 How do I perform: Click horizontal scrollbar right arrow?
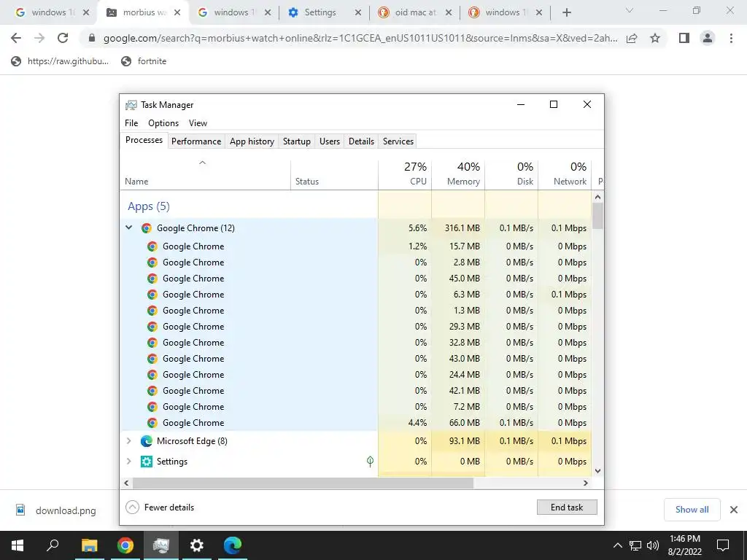pyautogui.click(x=586, y=483)
